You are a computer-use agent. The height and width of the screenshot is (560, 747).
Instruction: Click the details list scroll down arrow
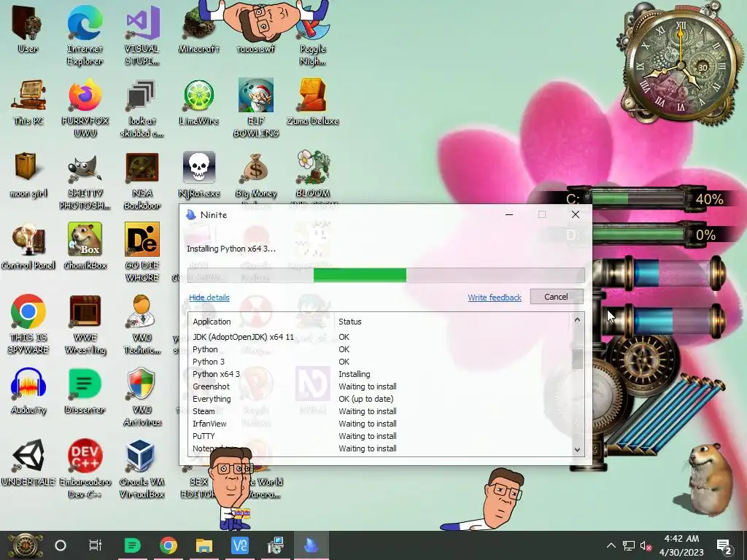(x=578, y=449)
